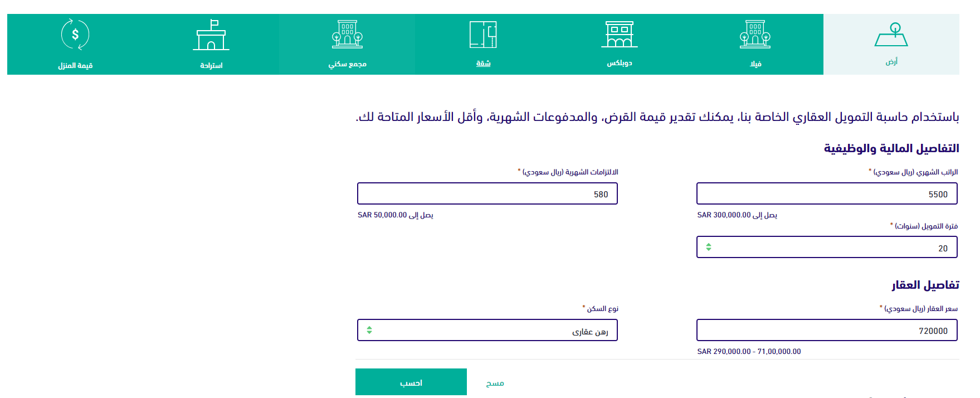Select the residential complex (مجمع سكني) icon
This screenshot has width=980, height=398.
coord(347,34)
